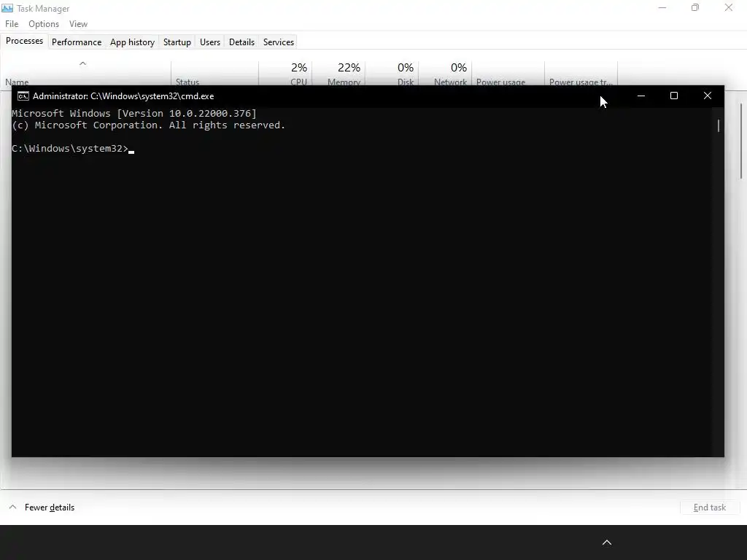Close the Task Manager window
The width and height of the screenshot is (747, 560).
tap(729, 8)
